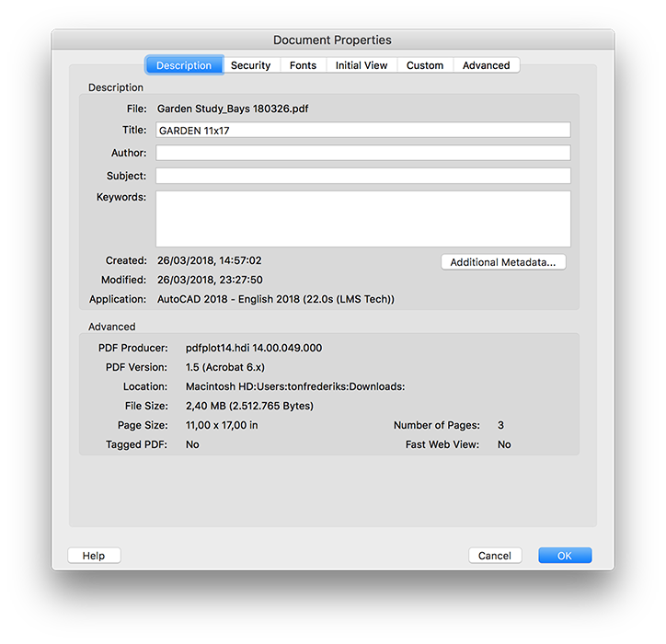666x644 pixels.
Task: Select modified date 26/03/2018, 23:27:50
Action: [x=210, y=280]
